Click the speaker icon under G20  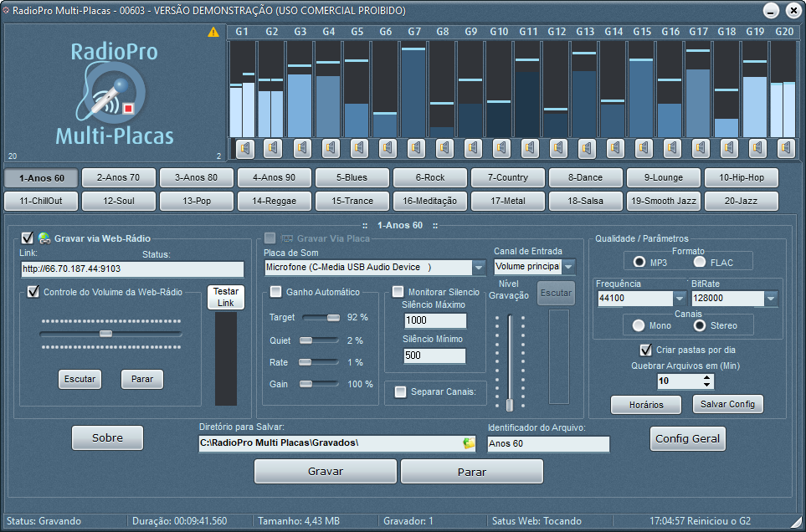786,148
